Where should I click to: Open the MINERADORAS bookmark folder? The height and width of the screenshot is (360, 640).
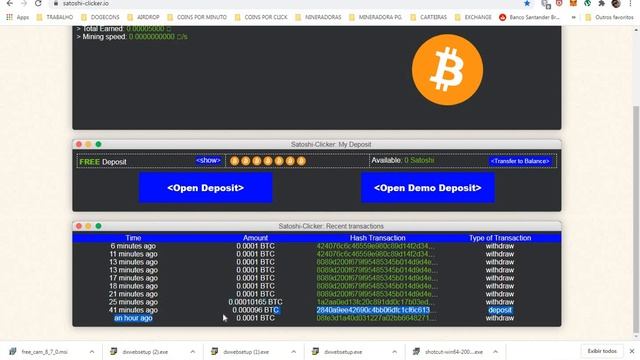tap(318, 17)
